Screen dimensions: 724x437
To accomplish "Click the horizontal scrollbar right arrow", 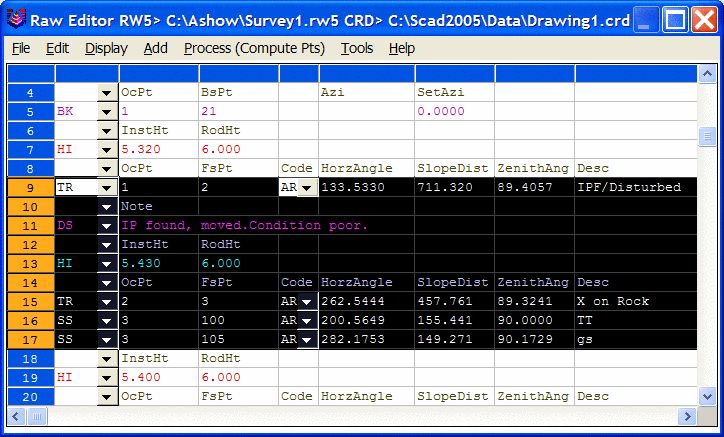I will pyautogui.click(x=687, y=416).
